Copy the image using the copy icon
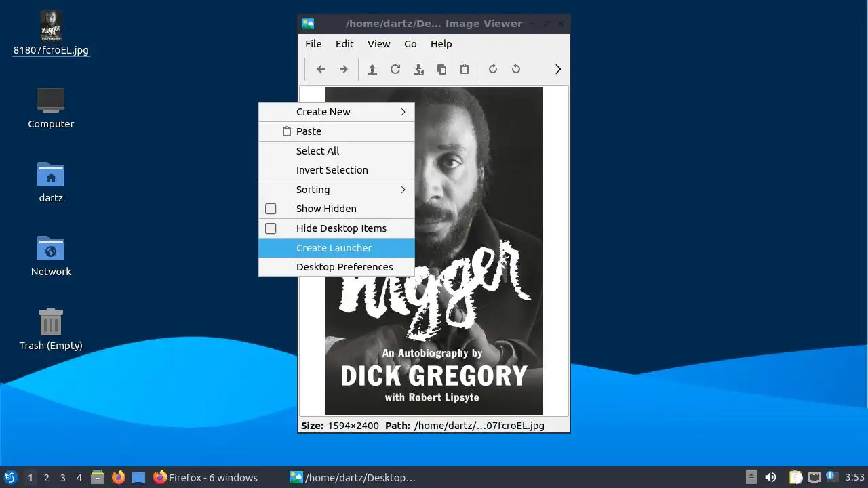Viewport: 868px width, 488px height. [441, 69]
